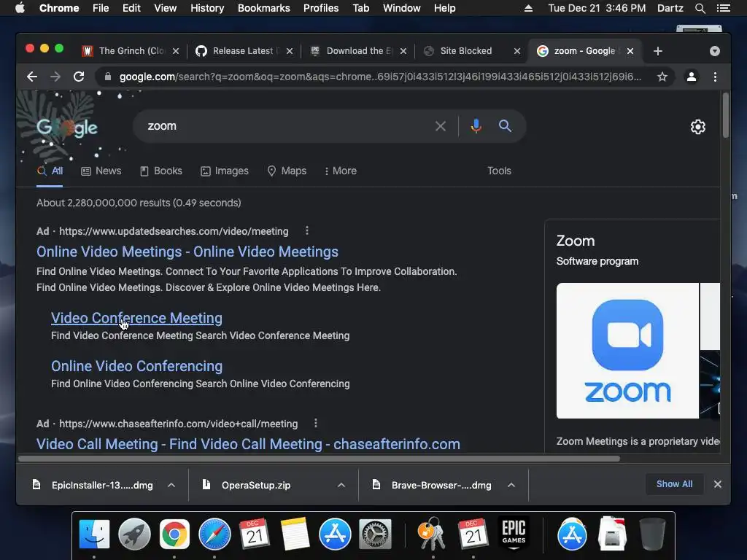Screen dimensions: 747x560
Task: Launch Safari compass icon in Dock
Action: 214,534
